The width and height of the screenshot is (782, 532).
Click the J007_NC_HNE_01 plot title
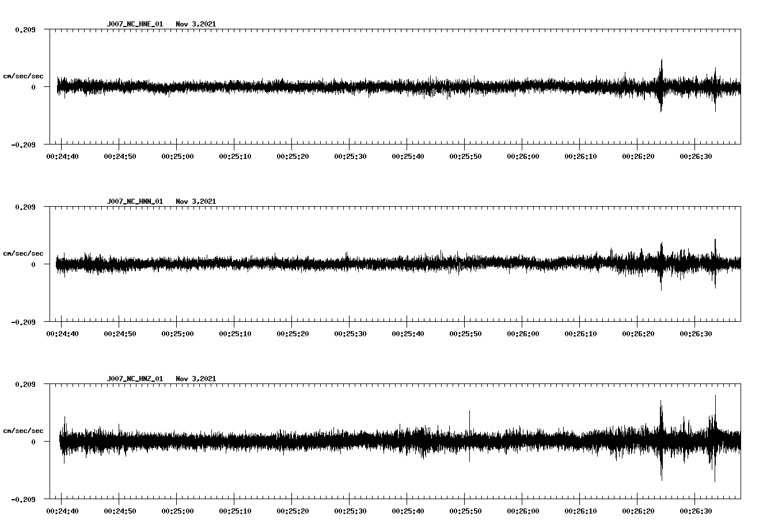coord(135,24)
